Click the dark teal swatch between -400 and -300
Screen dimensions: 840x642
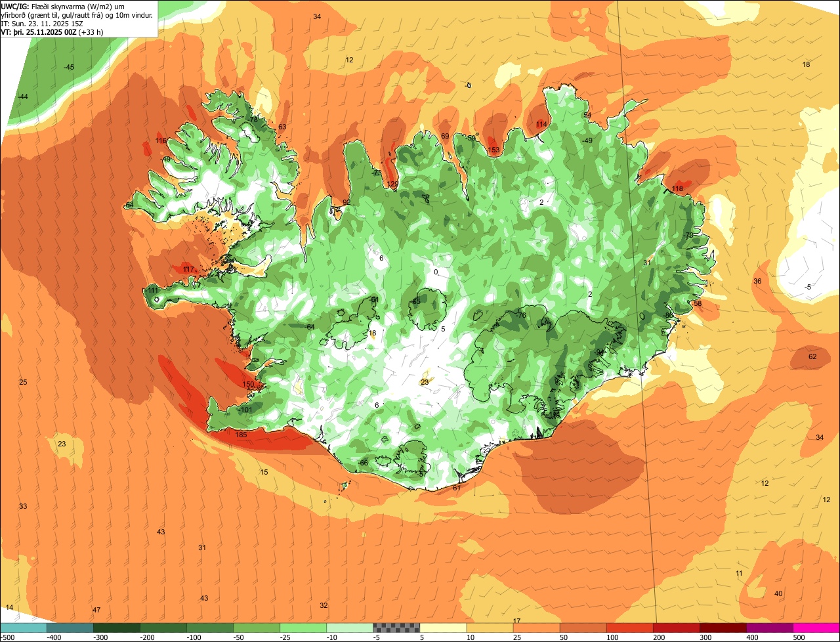click(70, 628)
